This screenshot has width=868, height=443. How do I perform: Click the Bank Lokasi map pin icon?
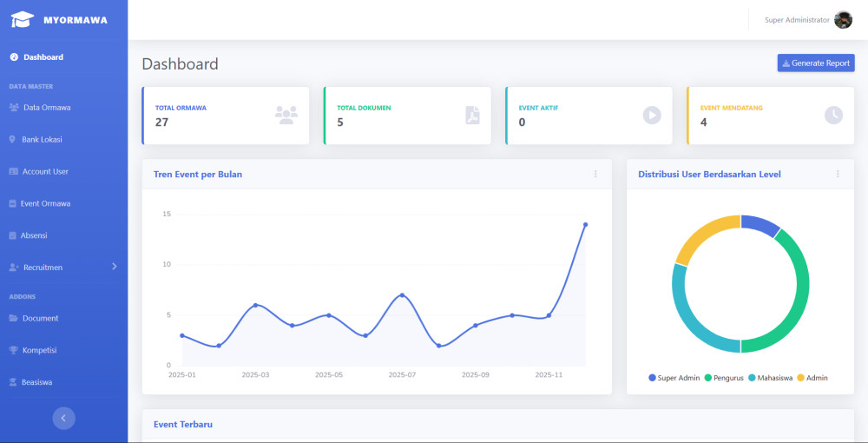[x=12, y=139]
